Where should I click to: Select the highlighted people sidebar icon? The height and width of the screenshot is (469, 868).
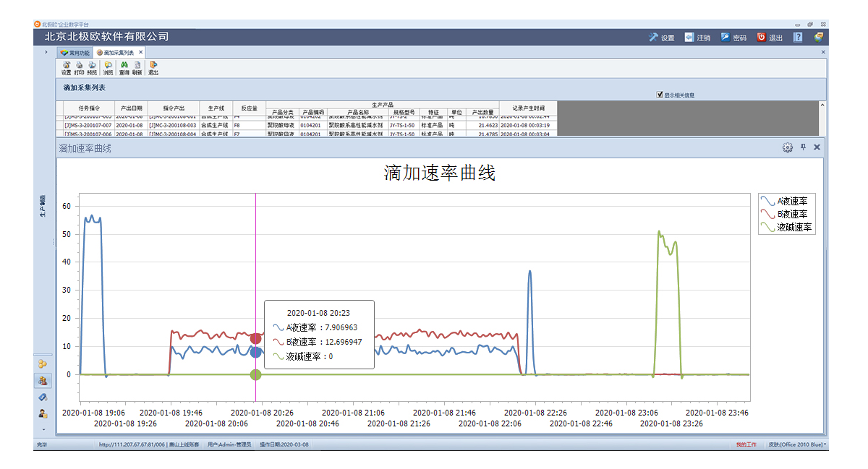tap(43, 380)
